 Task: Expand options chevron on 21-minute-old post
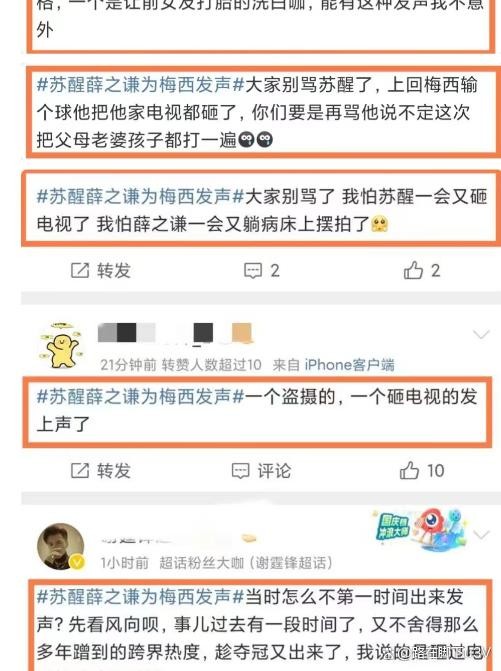[481, 334]
